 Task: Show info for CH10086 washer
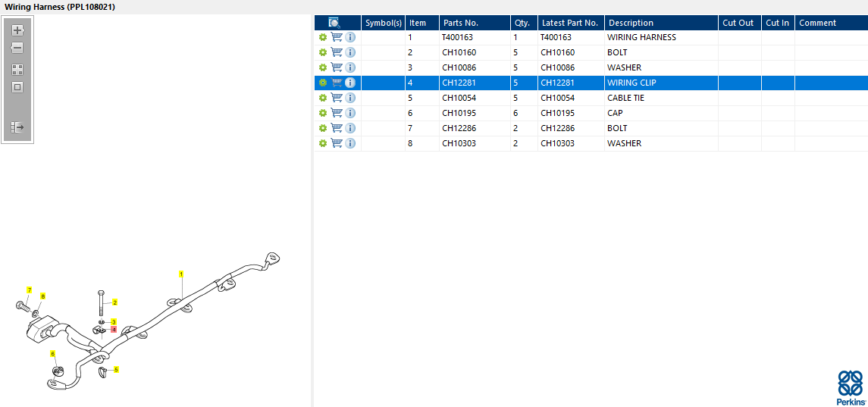tap(350, 67)
